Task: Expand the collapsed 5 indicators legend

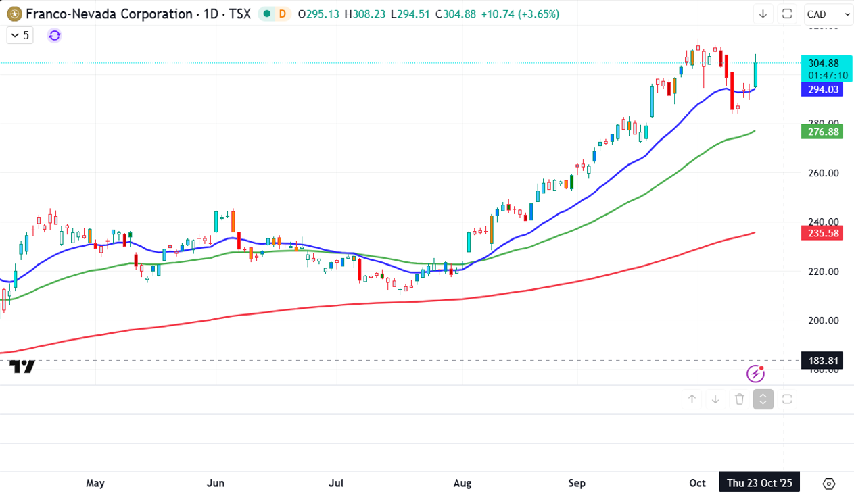Action: coord(20,35)
